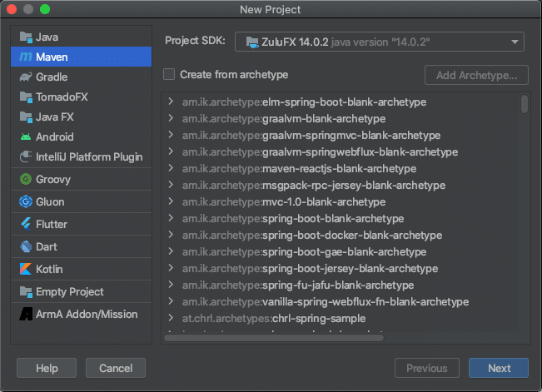Click the Maven 'm' icon
The width and height of the screenshot is (542, 392).
pyautogui.click(x=26, y=57)
